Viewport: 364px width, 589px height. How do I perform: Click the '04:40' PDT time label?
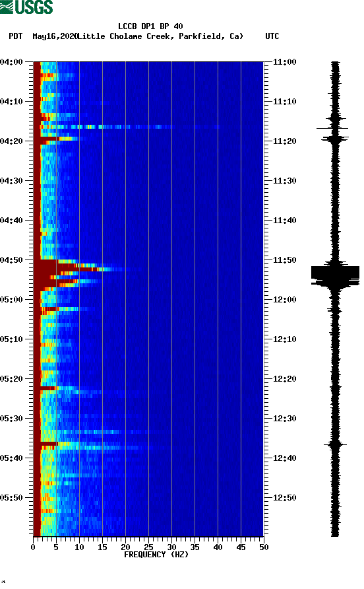[x=12, y=221]
